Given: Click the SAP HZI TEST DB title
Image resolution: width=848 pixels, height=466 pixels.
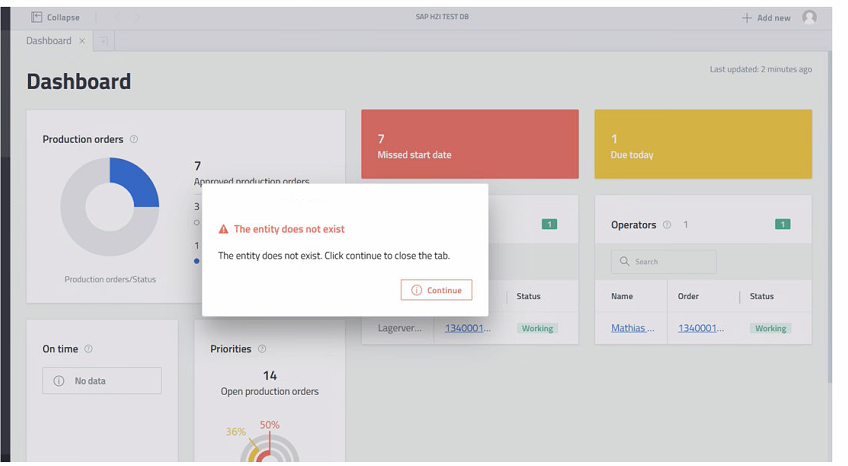Looking at the screenshot, I should [x=442, y=17].
